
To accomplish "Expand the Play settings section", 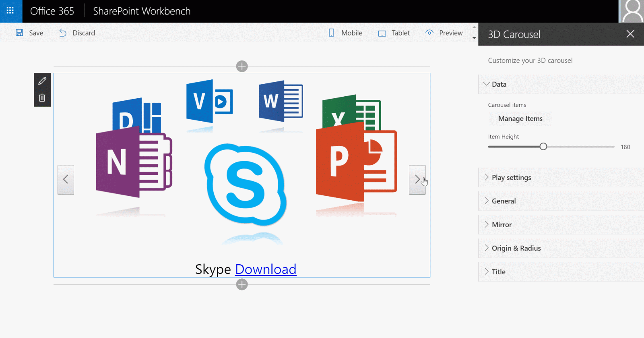I will 561,178.
